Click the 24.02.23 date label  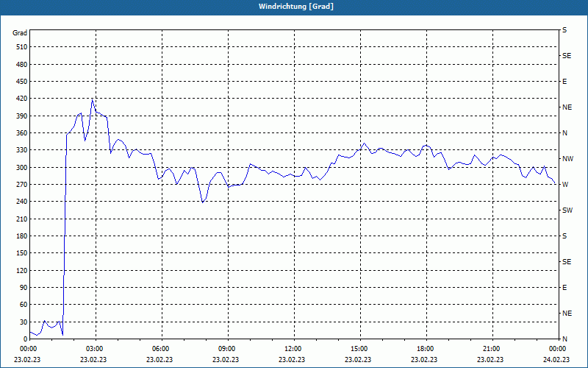[x=556, y=360]
